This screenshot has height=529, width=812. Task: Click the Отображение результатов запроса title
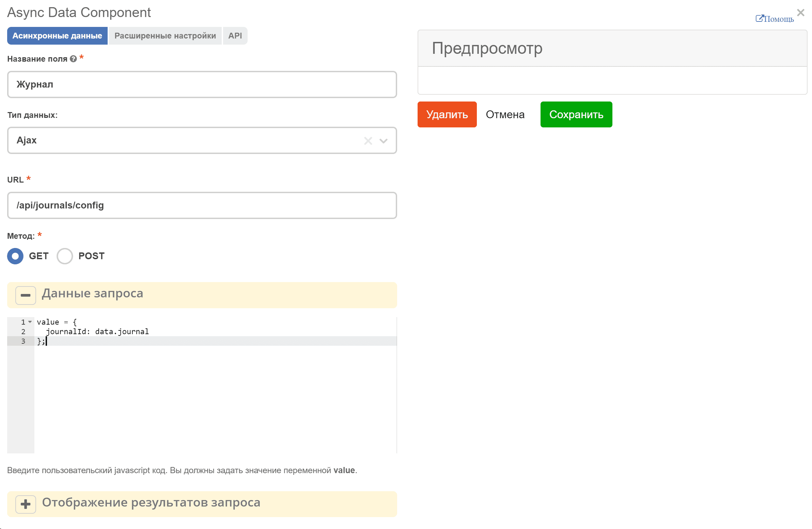(151, 502)
